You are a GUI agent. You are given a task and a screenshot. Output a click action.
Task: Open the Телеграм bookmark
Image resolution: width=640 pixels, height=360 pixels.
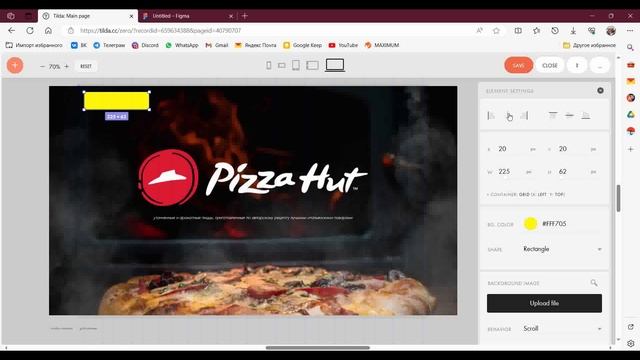pyautogui.click(x=109, y=45)
